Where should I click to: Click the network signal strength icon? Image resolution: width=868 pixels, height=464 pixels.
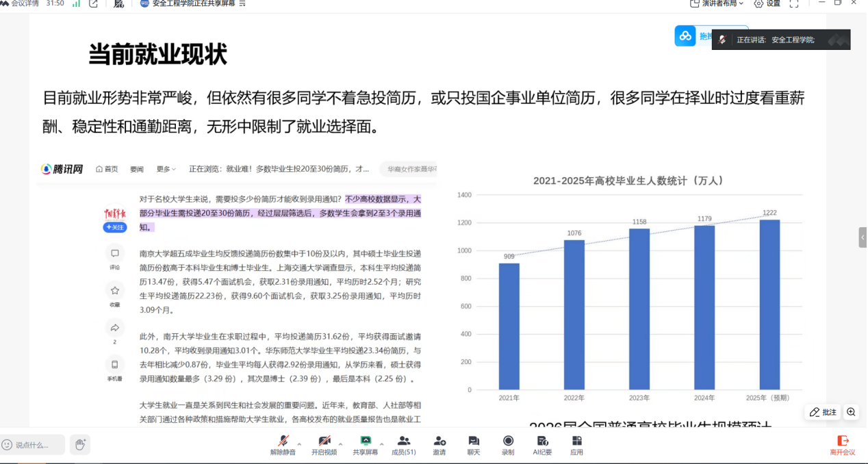coord(76,4)
